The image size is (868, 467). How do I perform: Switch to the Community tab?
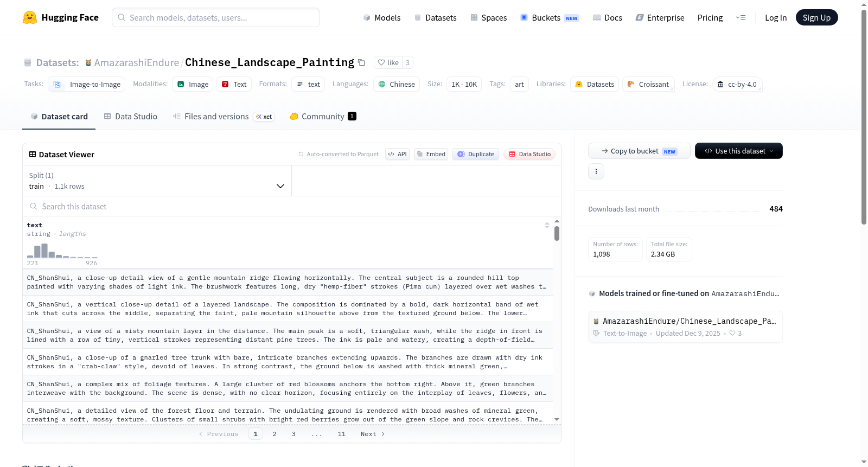323,116
